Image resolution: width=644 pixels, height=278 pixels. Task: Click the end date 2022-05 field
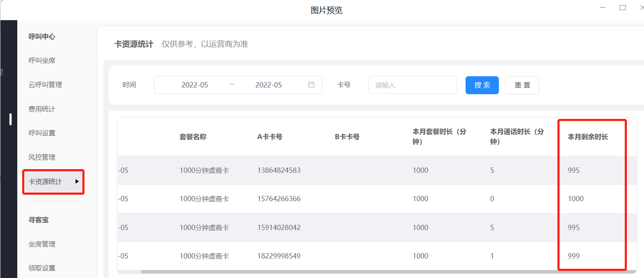click(268, 85)
